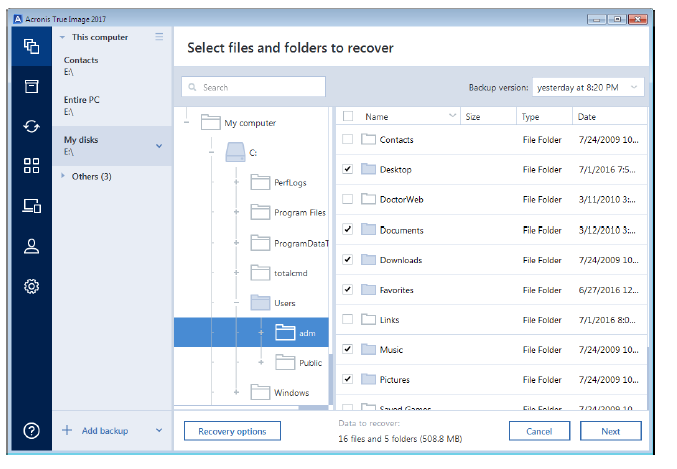Select the Entire PC backup in list
This screenshot has height=469, width=677.
click(x=112, y=106)
